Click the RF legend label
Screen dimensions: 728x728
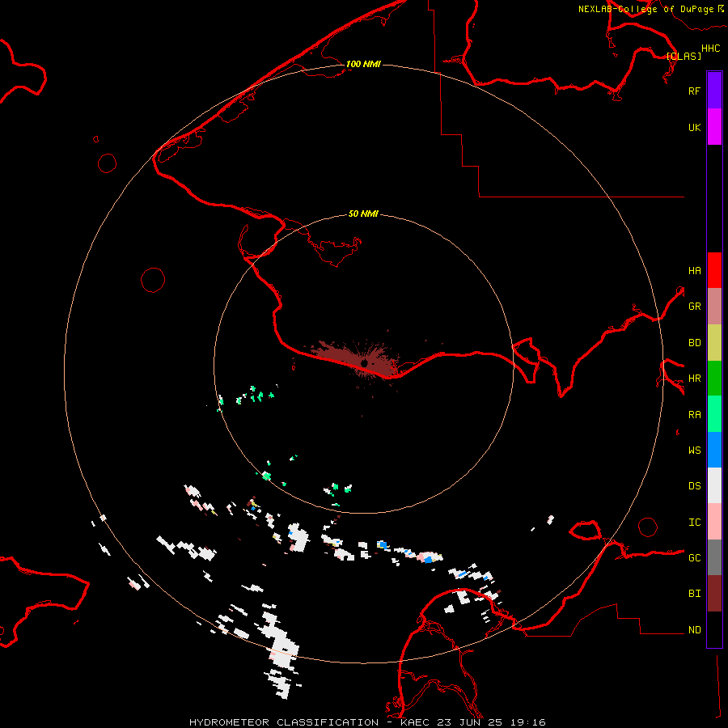694,91
